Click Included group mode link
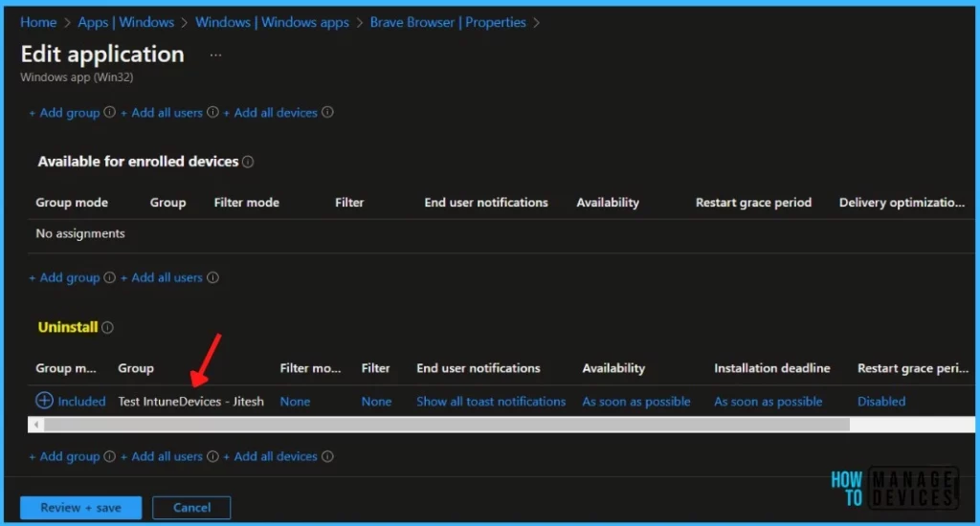 pos(81,402)
